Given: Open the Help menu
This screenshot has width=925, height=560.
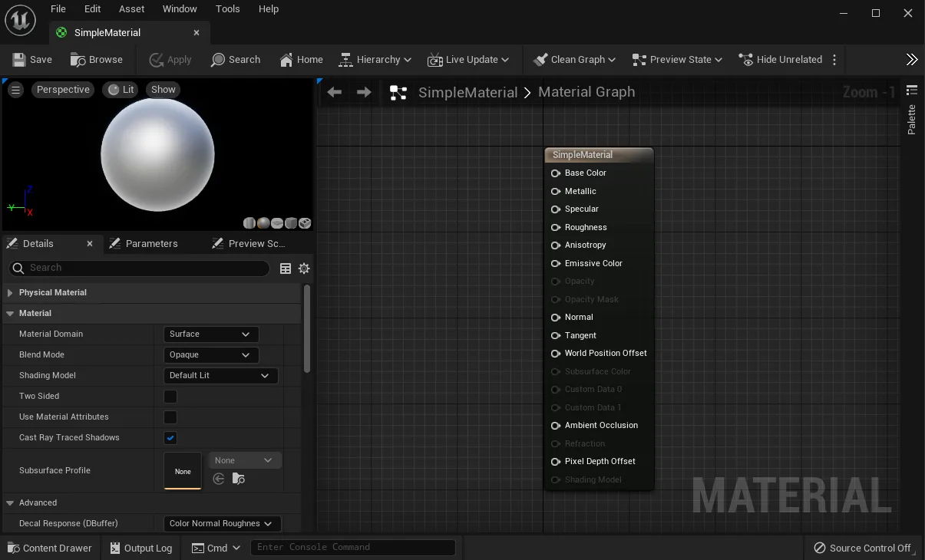Looking at the screenshot, I should pyautogui.click(x=269, y=9).
